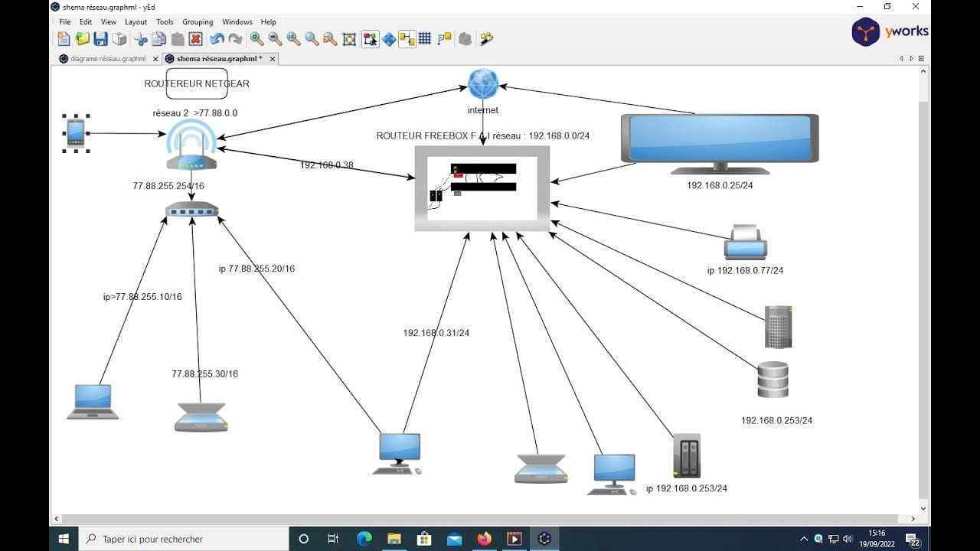980x551 pixels.
Task: Cut selection with the scissors icon
Action: tap(141, 39)
